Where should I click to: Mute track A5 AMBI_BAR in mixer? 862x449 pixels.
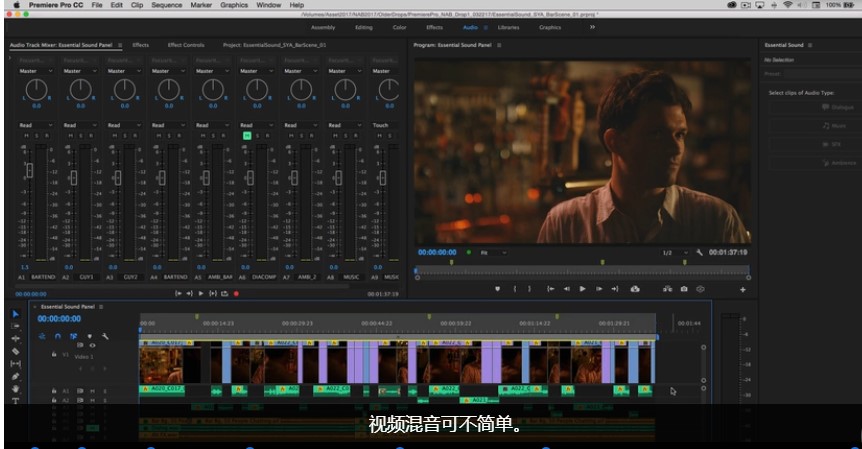point(203,136)
